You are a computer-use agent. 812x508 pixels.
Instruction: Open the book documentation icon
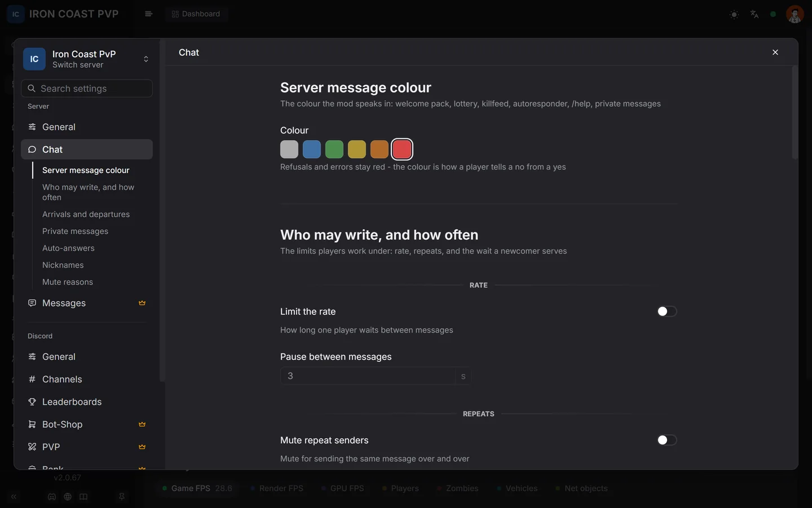(x=83, y=497)
